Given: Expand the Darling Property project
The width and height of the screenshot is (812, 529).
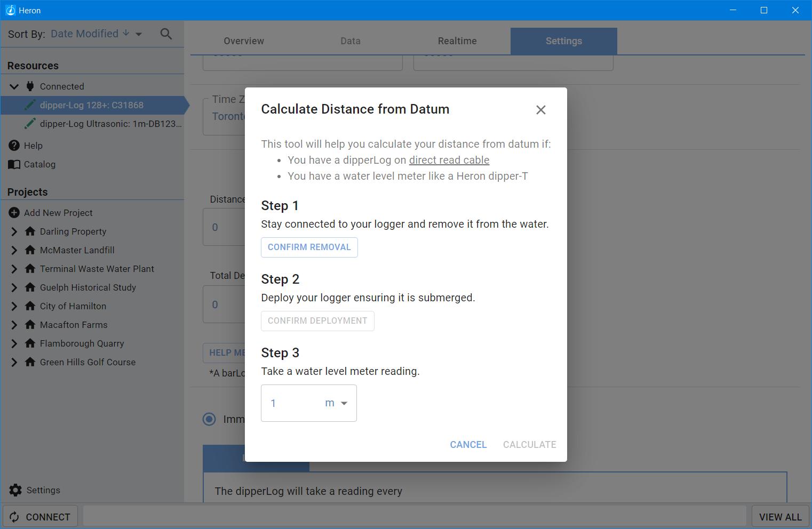Looking at the screenshot, I should coord(14,231).
